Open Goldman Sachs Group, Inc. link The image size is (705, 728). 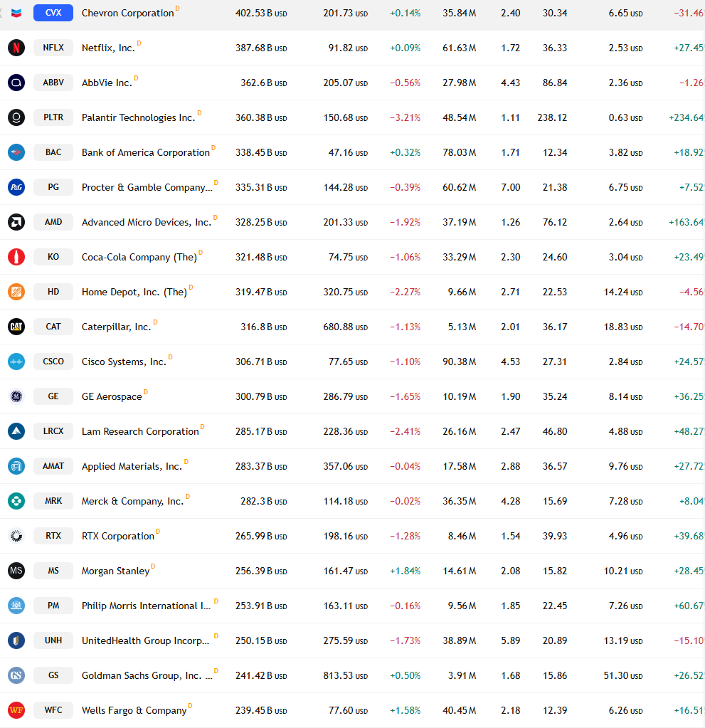point(147,675)
